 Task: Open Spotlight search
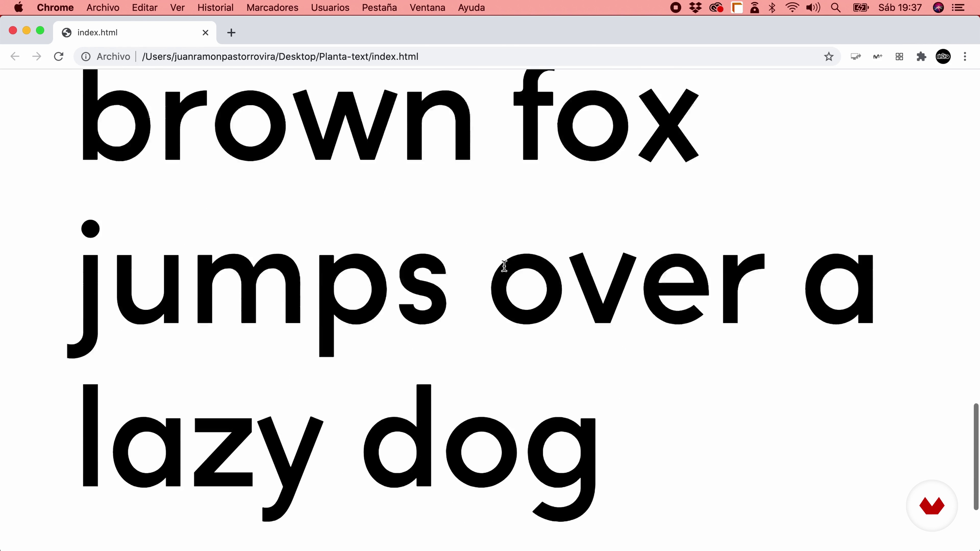[x=836, y=8]
